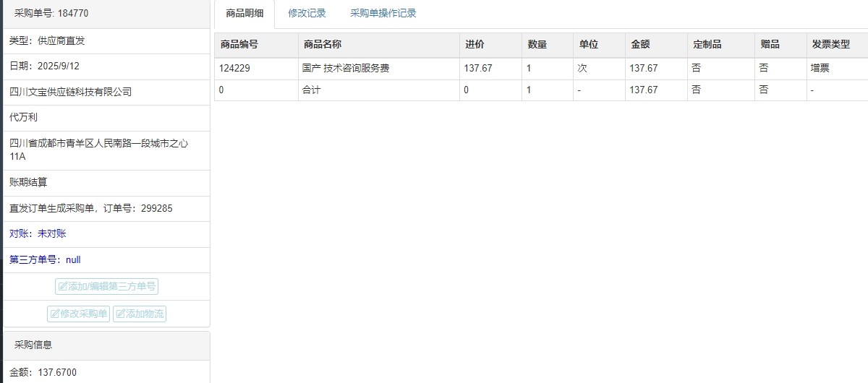
Task: Click the 进价 column header
Action: tap(475, 44)
